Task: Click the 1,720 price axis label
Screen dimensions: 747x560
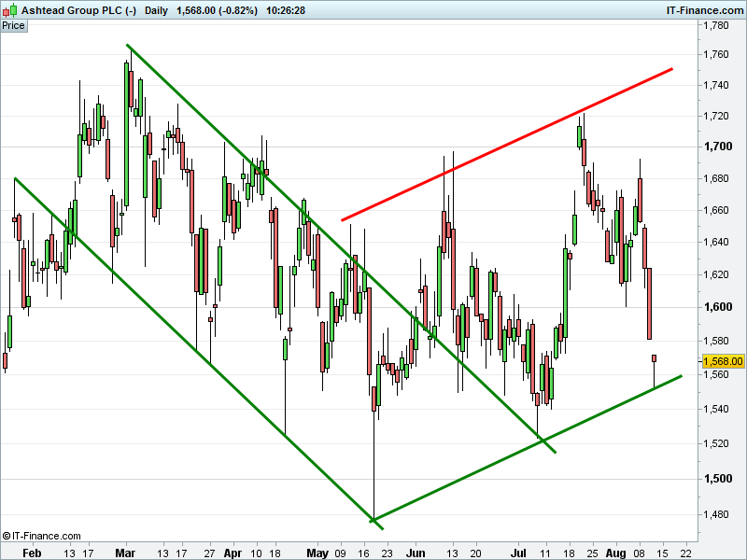Action: pos(716,116)
